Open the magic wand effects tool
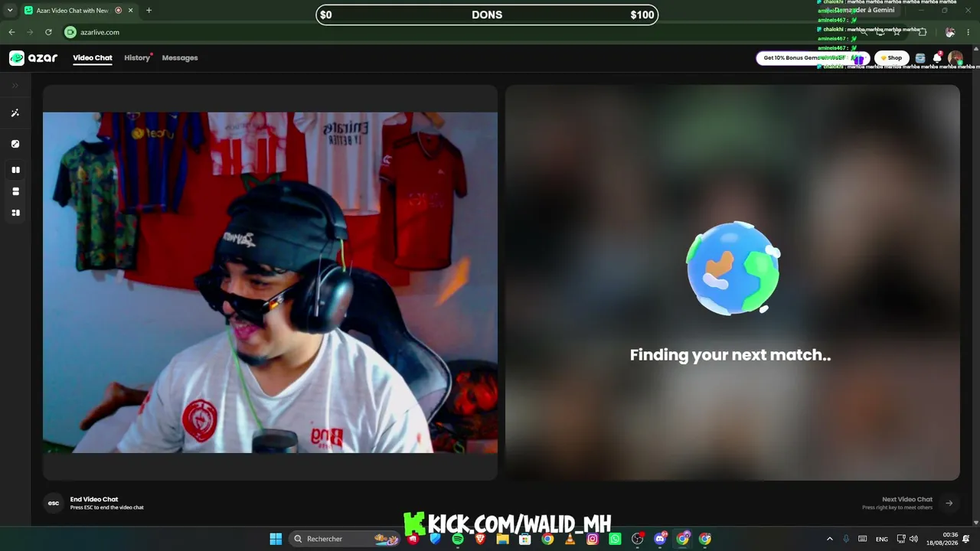 (15, 113)
